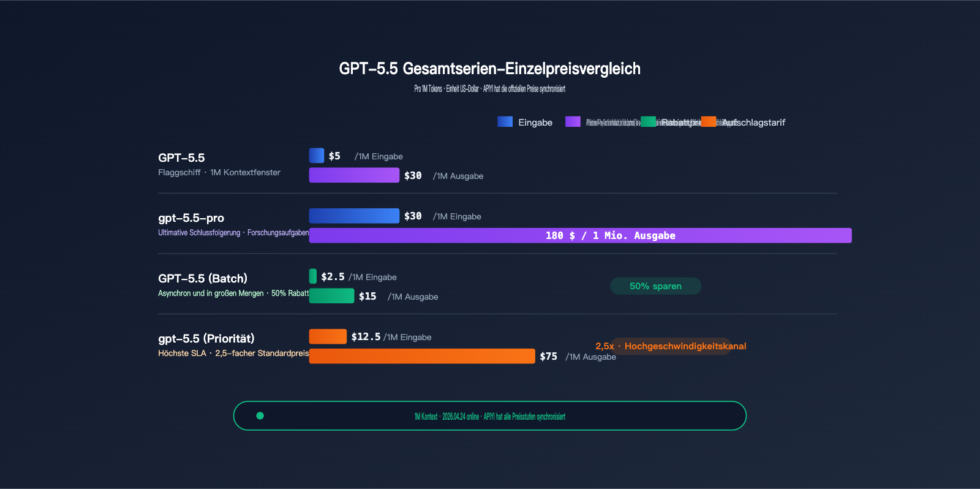980x489 pixels.
Task: Select 'Höchste SLA · 2,5-facher Standardpreis' description
Action: click(233, 354)
